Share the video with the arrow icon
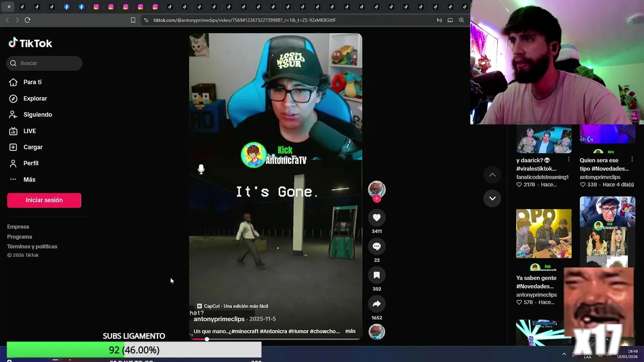 pos(376,304)
